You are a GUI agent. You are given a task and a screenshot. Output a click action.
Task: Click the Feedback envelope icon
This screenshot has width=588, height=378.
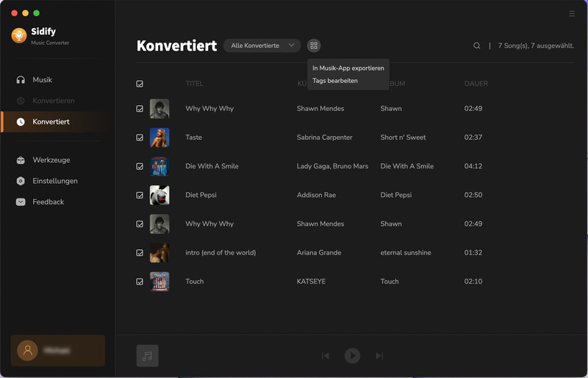21,202
